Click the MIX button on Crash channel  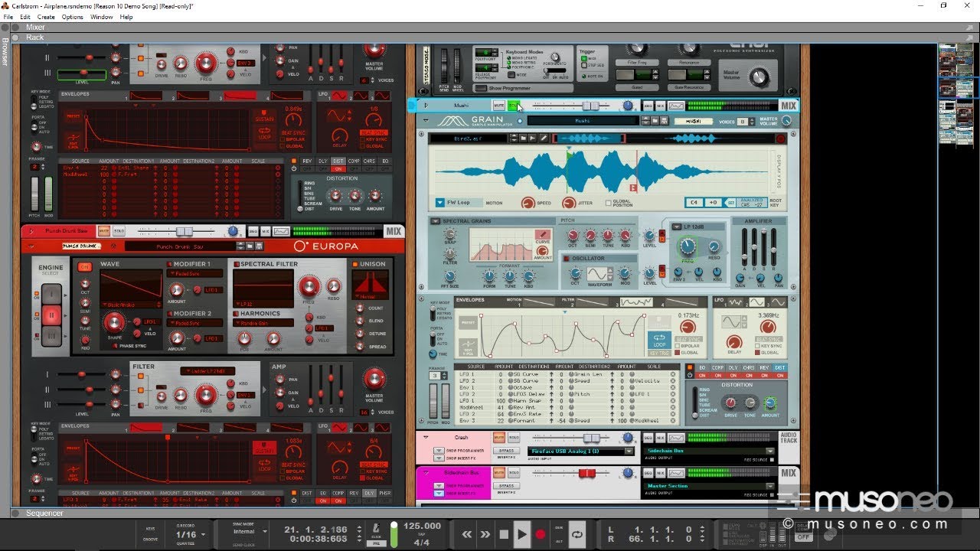click(x=659, y=438)
